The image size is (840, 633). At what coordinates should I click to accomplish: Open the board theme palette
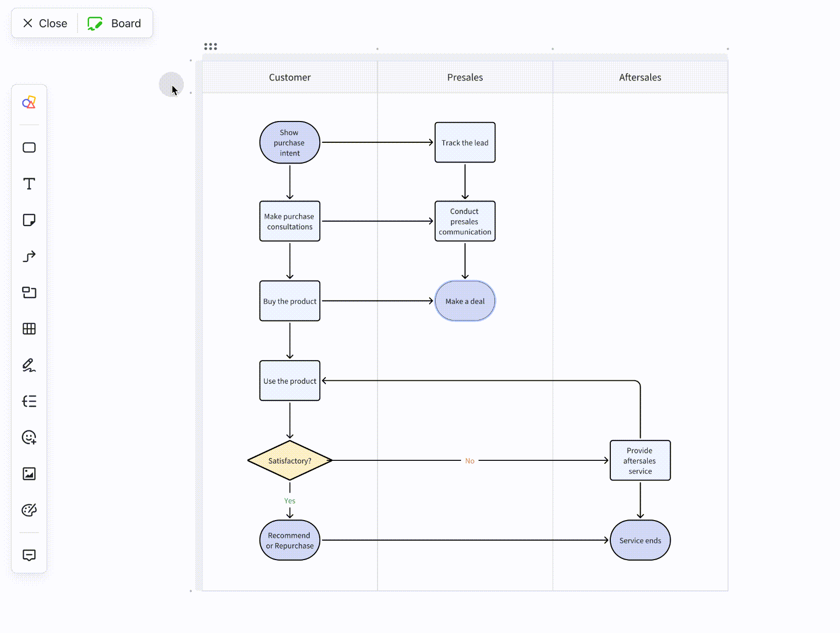[29, 510]
